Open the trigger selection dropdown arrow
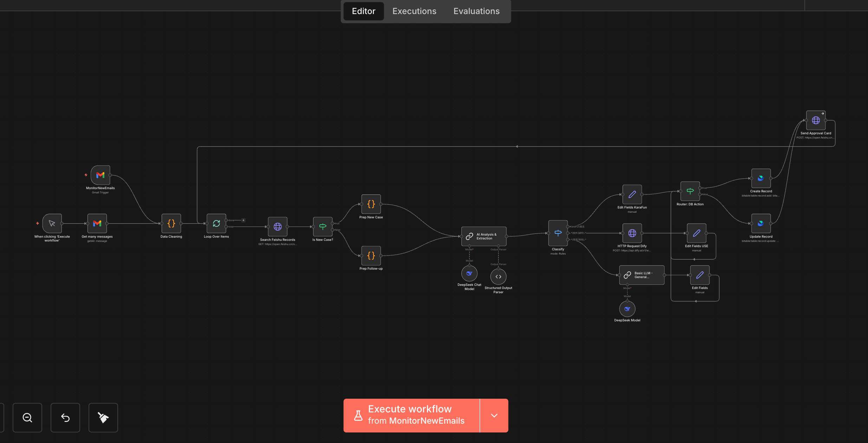868x443 pixels. 494,416
